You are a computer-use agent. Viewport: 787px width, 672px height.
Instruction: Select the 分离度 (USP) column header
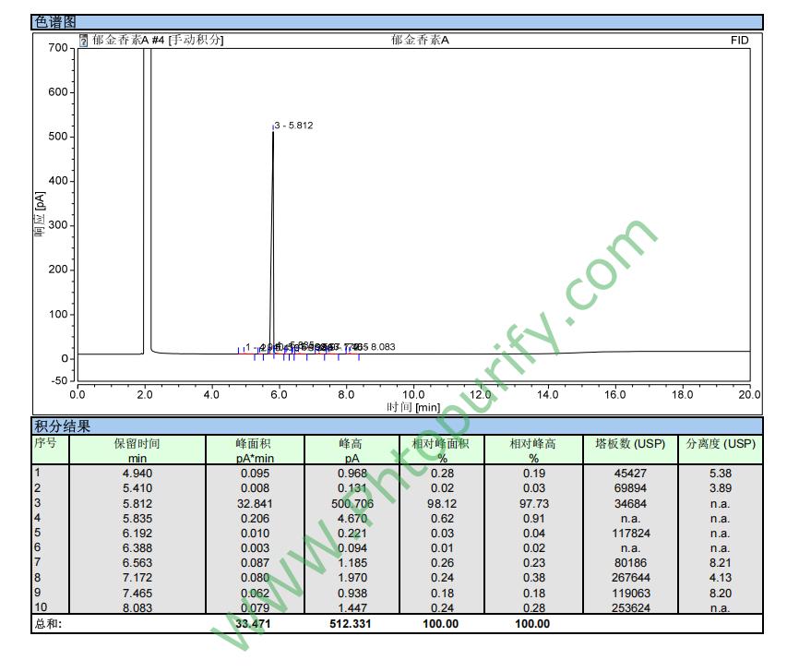point(720,444)
